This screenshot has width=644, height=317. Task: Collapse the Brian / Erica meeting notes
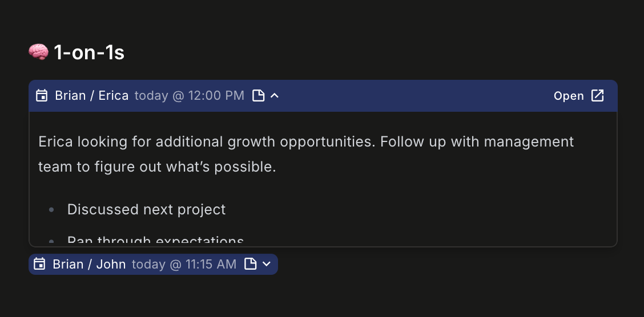(275, 96)
